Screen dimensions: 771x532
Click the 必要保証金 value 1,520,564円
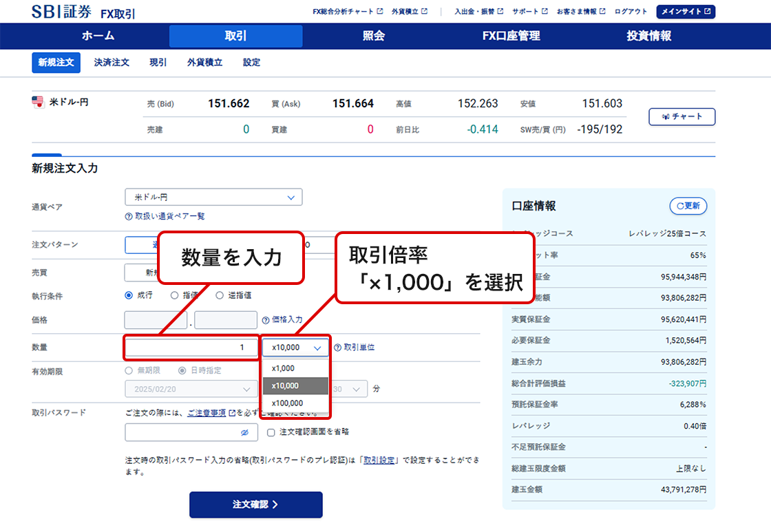(686, 341)
